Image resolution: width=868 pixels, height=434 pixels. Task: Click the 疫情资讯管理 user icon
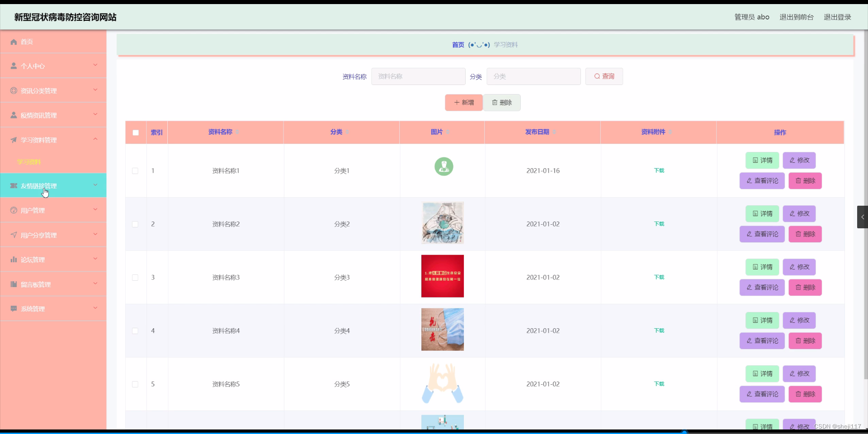coord(14,115)
